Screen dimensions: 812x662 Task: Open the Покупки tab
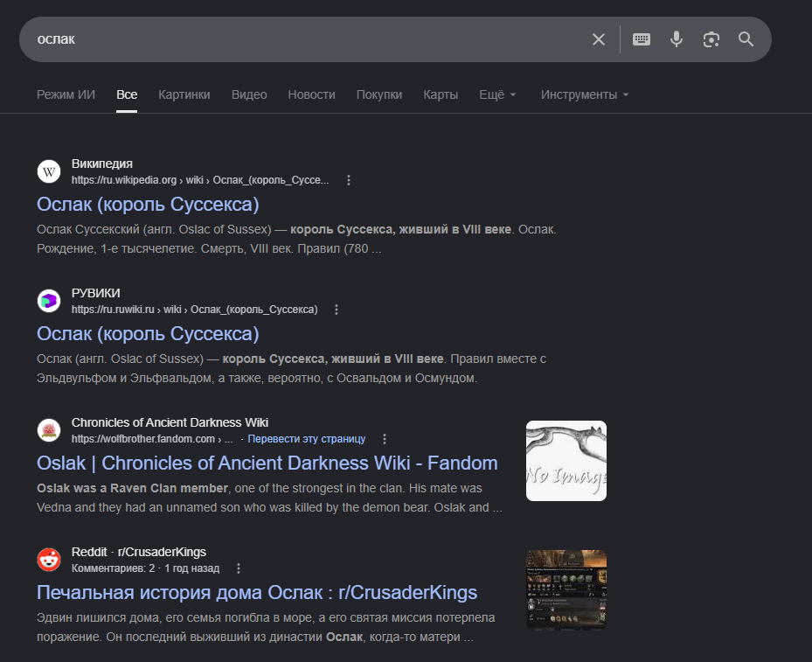[379, 94]
